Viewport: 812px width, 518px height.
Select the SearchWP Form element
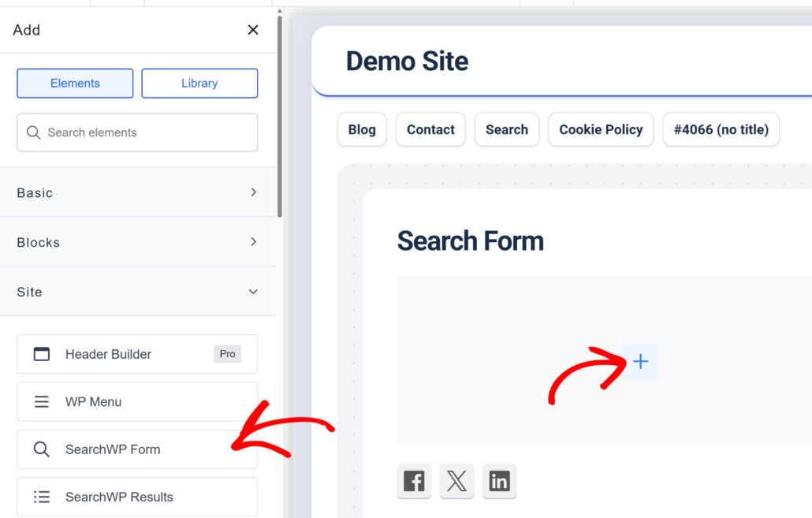tap(137, 449)
